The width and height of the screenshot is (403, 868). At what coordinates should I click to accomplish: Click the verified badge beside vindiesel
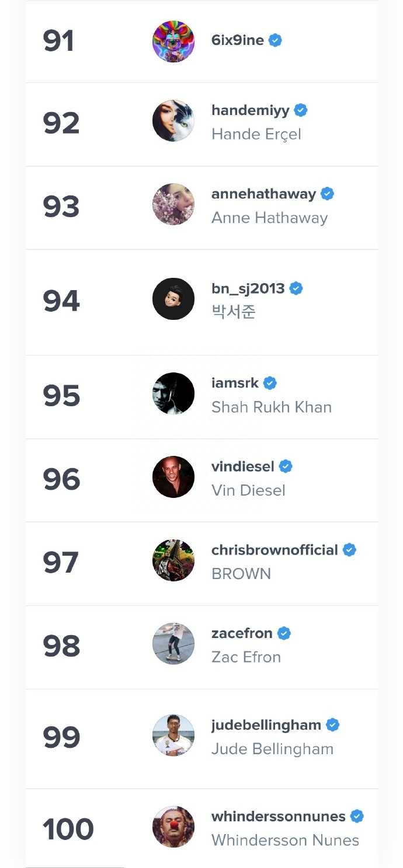tap(286, 466)
